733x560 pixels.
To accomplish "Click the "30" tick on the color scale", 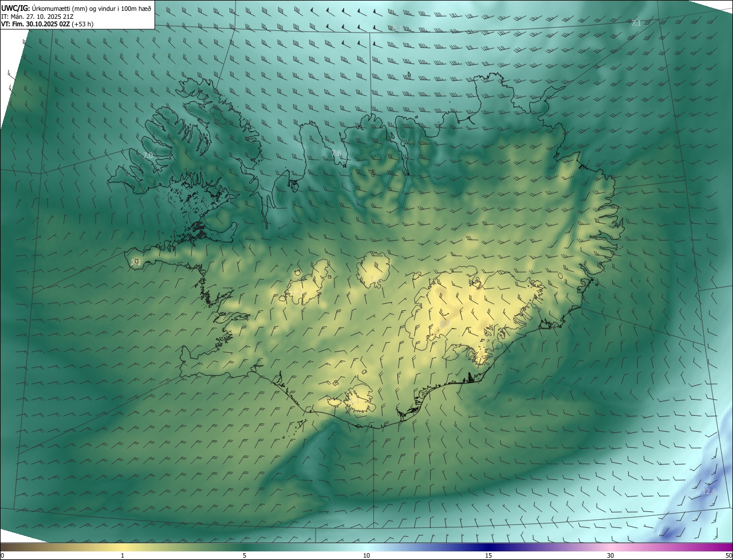I will (x=610, y=555).
